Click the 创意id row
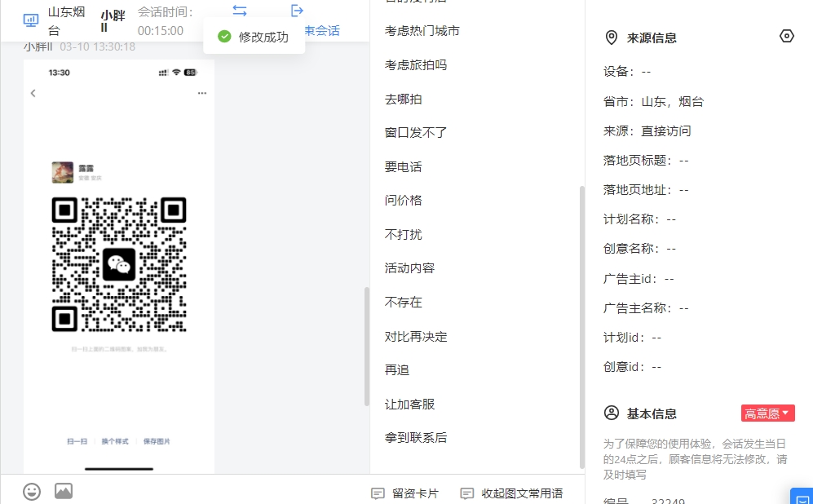Image resolution: width=813 pixels, height=504 pixels. 633,367
